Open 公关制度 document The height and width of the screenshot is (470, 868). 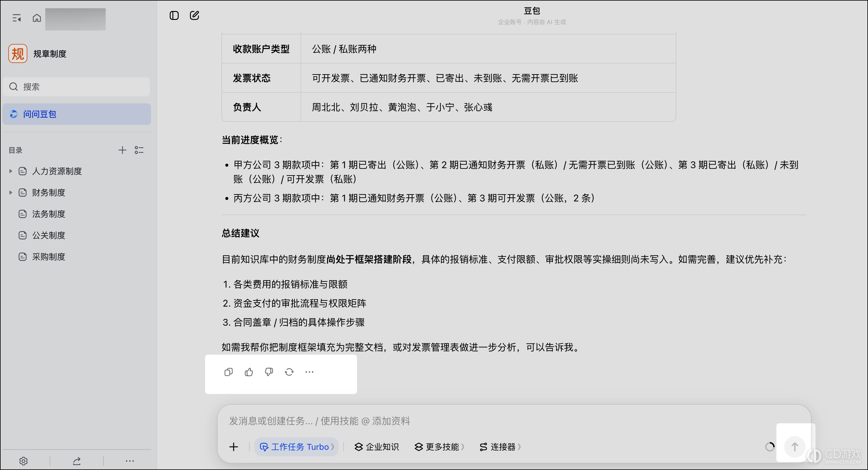point(48,235)
